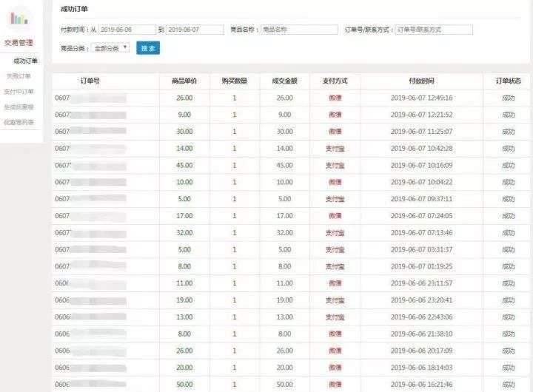This screenshot has width=533, height=392.
Task: Click the 订单号 column header
Action: 90,81
